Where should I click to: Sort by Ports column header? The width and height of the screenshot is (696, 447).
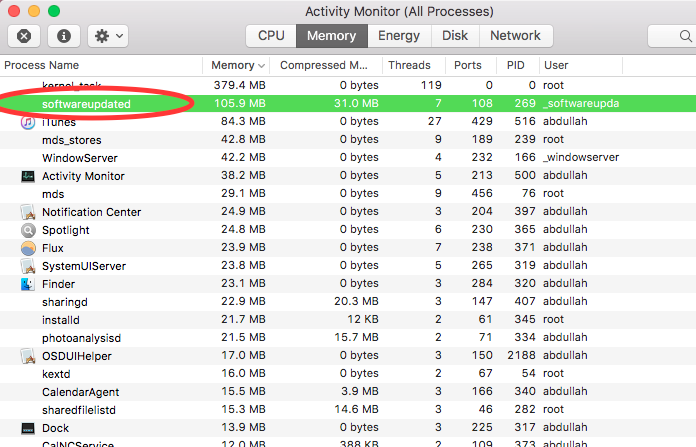tap(467, 65)
